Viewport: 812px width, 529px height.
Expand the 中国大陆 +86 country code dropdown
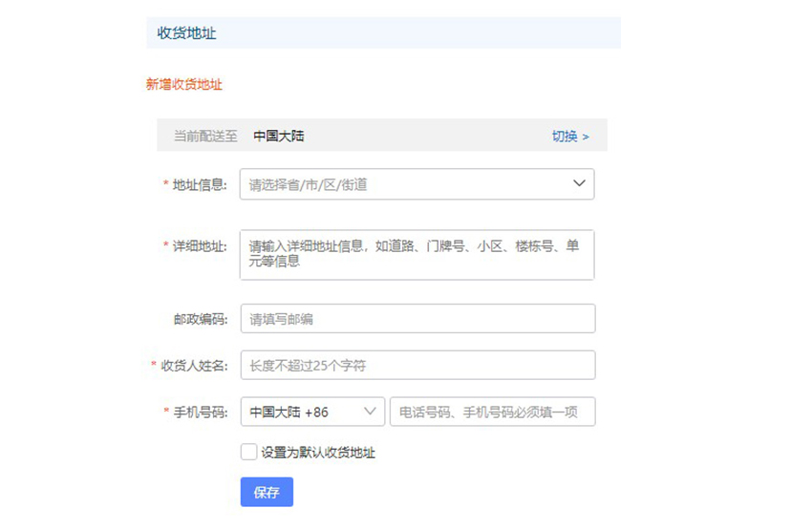pyautogui.click(x=312, y=412)
